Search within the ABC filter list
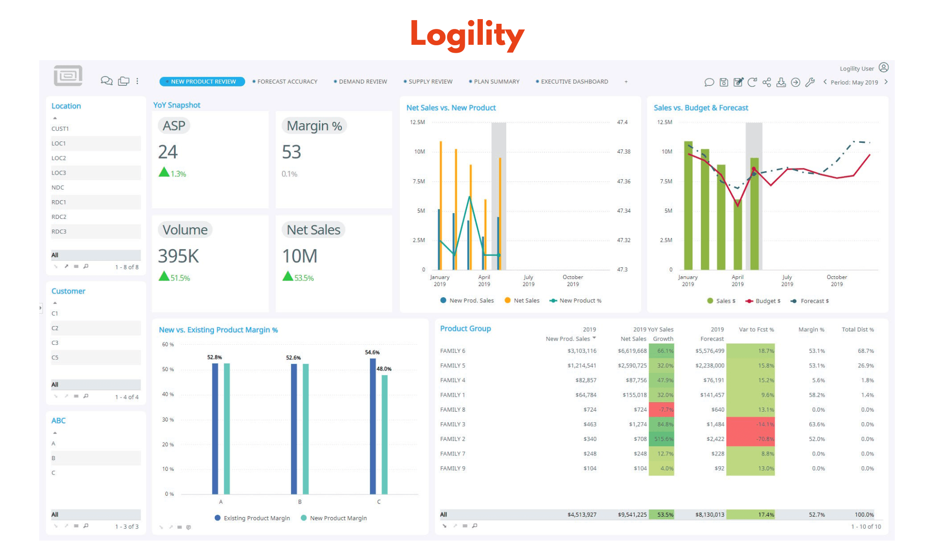934x560 pixels. tap(86, 526)
